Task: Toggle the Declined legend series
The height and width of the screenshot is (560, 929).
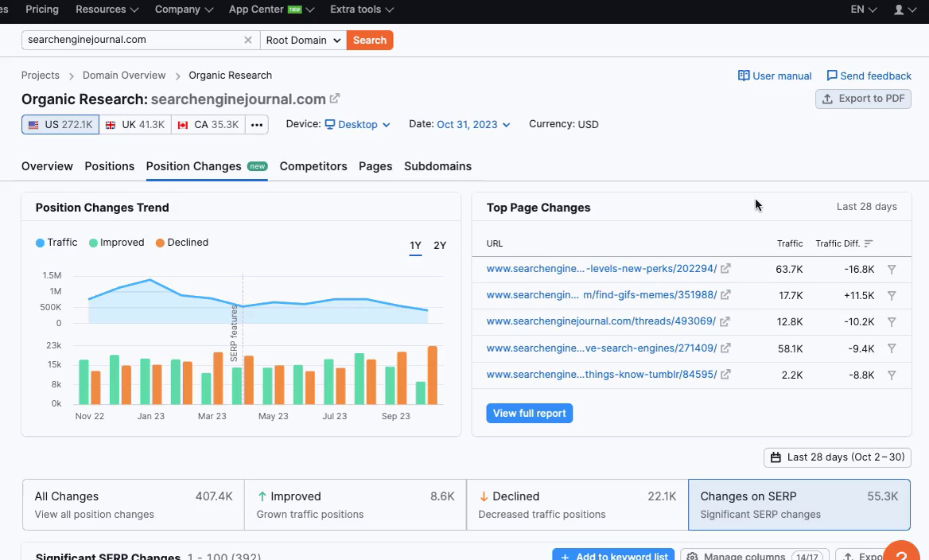Action: click(x=182, y=243)
